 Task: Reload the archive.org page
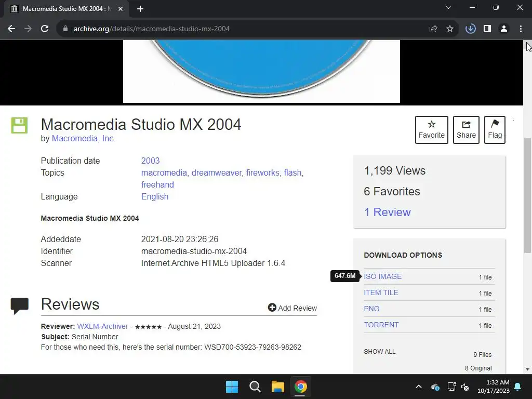coord(45,29)
